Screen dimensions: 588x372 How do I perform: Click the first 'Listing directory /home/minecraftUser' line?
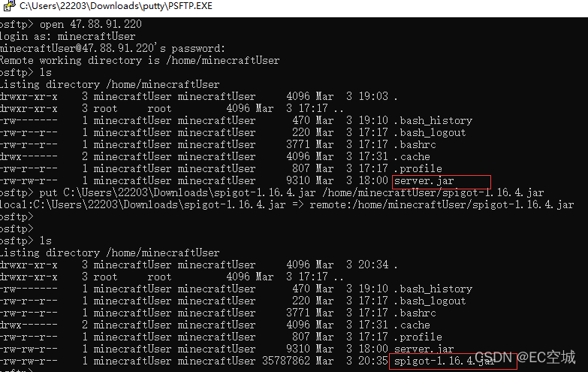[x=110, y=84]
